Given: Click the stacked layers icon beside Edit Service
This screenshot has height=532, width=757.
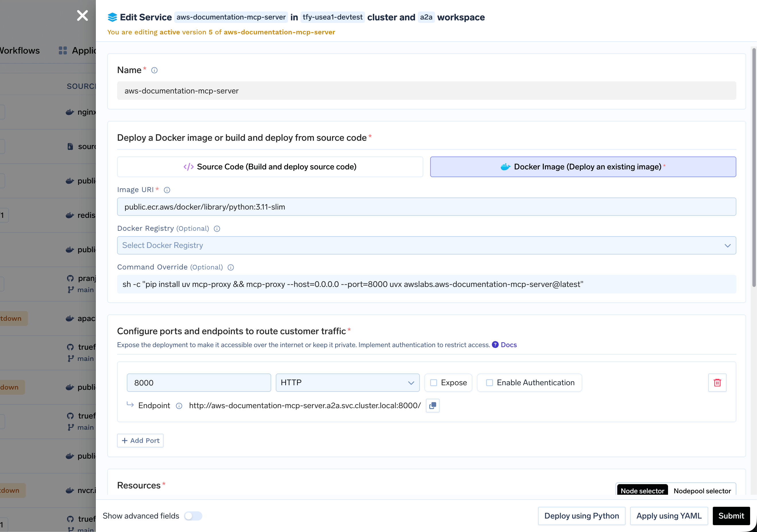Looking at the screenshot, I should click(x=112, y=17).
